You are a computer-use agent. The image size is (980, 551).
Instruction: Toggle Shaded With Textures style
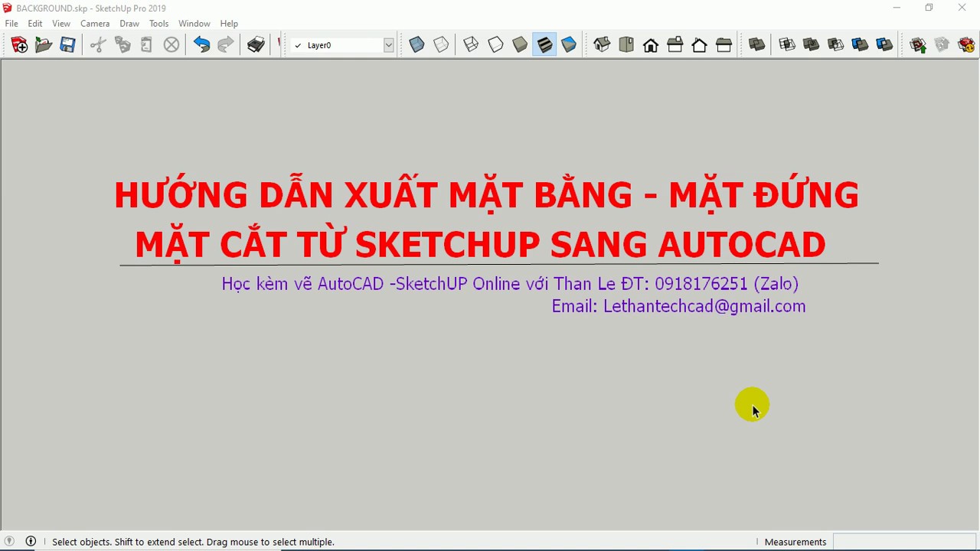(544, 45)
